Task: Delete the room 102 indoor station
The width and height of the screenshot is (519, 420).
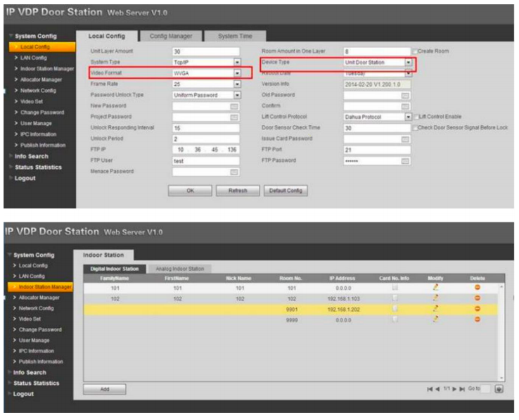Action: [x=478, y=298]
